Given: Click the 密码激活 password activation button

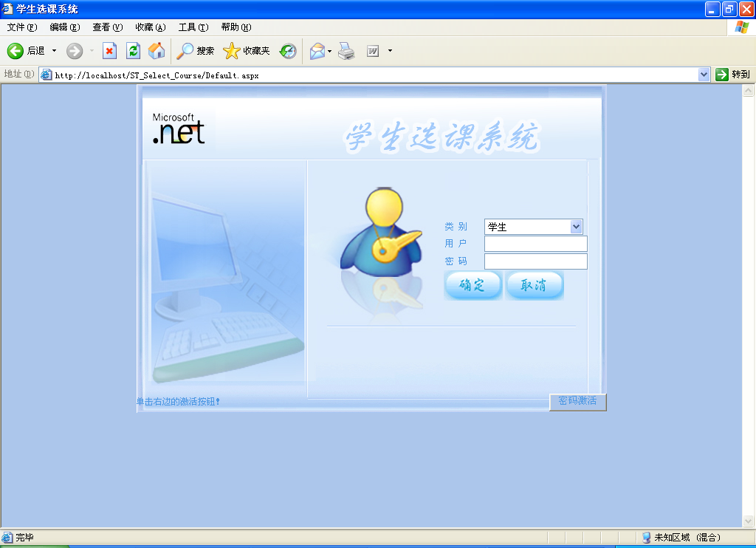Looking at the screenshot, I should tap(577, 402).
